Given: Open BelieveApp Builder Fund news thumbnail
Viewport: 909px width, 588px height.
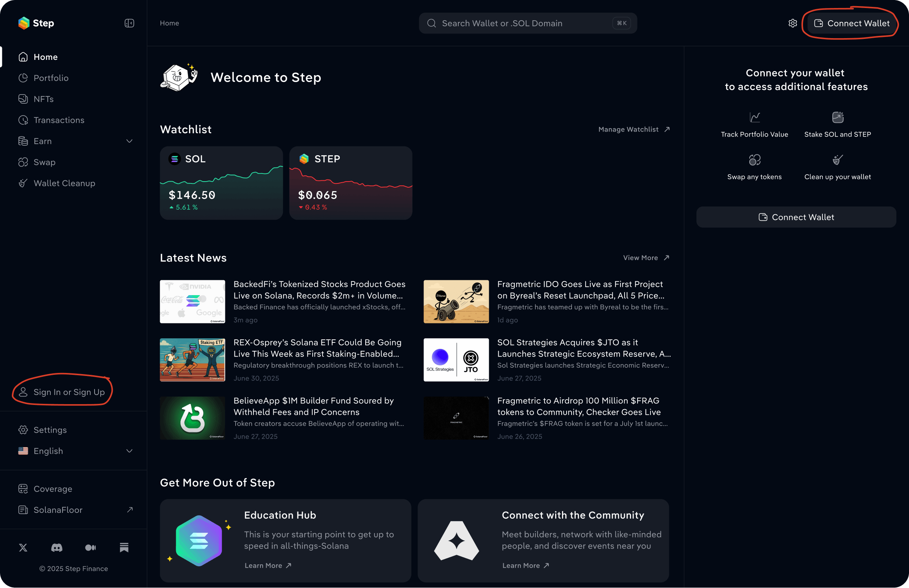Looking at the screenshot, I should click(193, 418).
